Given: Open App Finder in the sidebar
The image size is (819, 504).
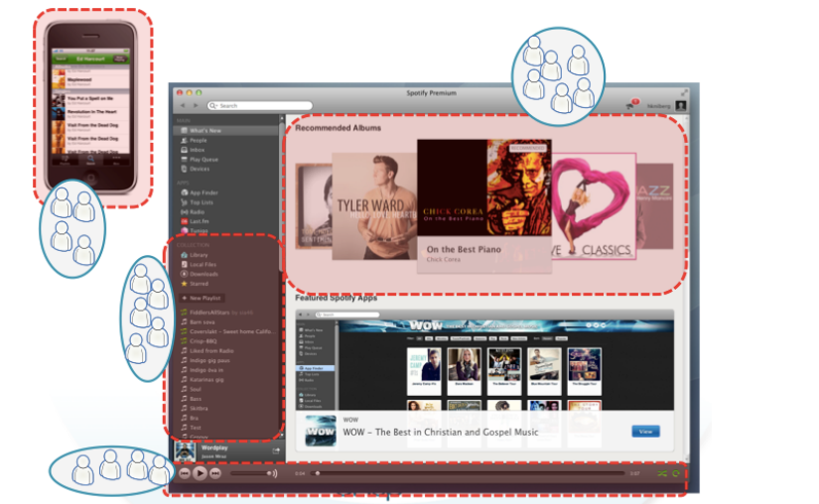Looking at the screenshot, I should point(203,192).
